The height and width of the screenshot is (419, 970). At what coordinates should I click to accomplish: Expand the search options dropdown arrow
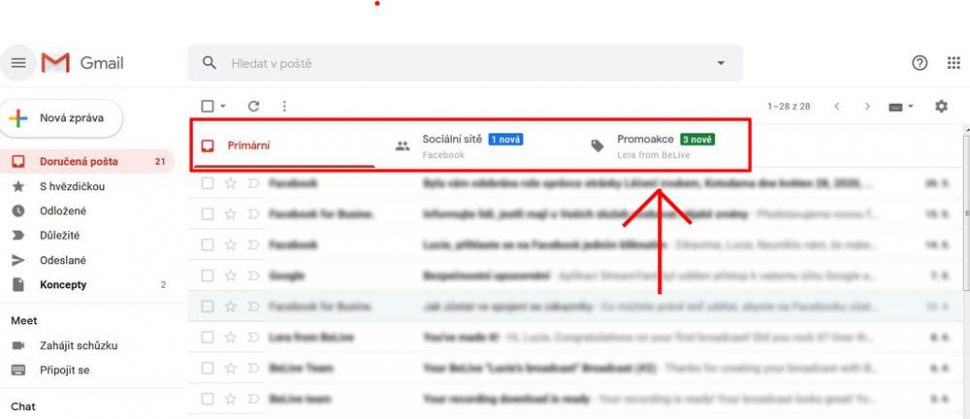coord(720,63)
